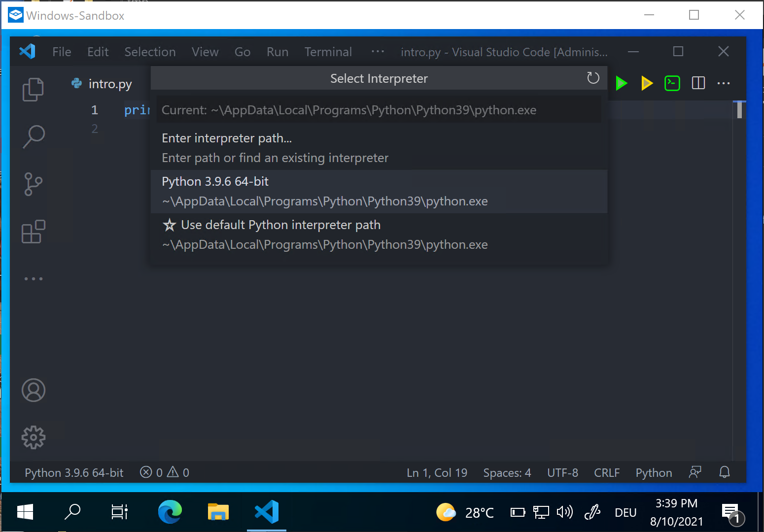764x532 pixels.
Task: Open Windows taskbar search
Action: click(x=72, y=512)
